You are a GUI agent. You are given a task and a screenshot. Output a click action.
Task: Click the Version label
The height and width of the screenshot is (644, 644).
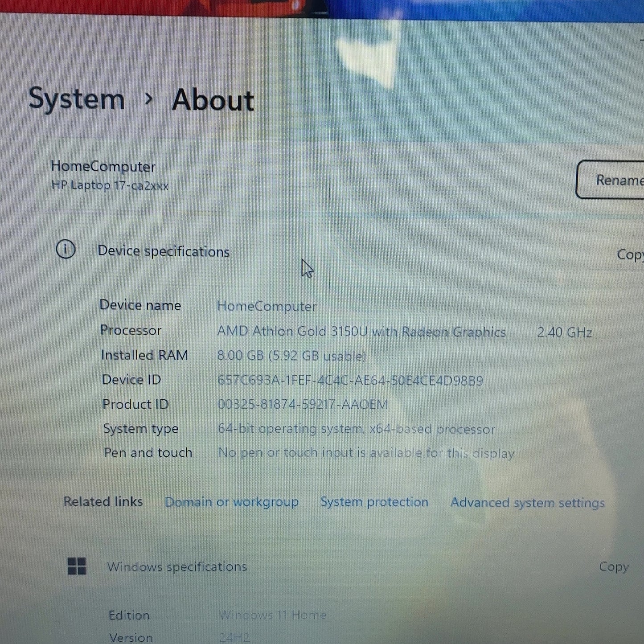[131, 637]
